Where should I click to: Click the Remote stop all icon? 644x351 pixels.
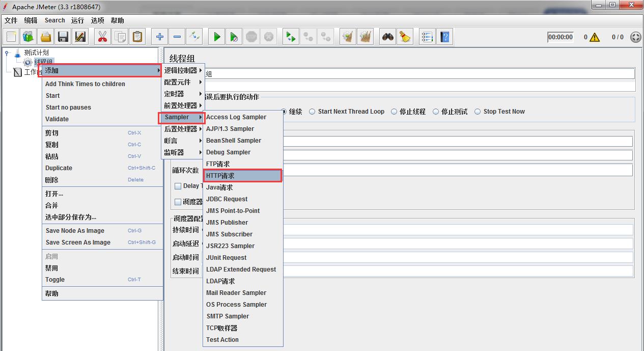coord(308,37)
